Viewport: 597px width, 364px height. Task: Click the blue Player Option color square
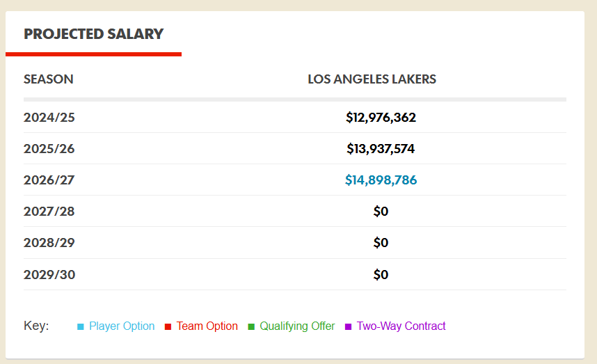(81, 326)
